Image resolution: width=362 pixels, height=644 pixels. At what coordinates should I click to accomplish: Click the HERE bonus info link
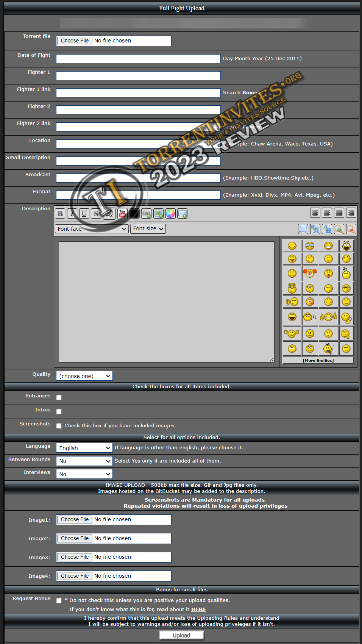198,610
